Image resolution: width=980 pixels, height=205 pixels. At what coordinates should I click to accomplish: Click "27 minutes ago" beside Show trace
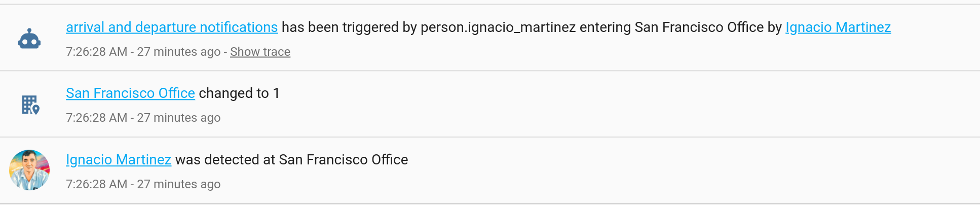pos(178,52)
